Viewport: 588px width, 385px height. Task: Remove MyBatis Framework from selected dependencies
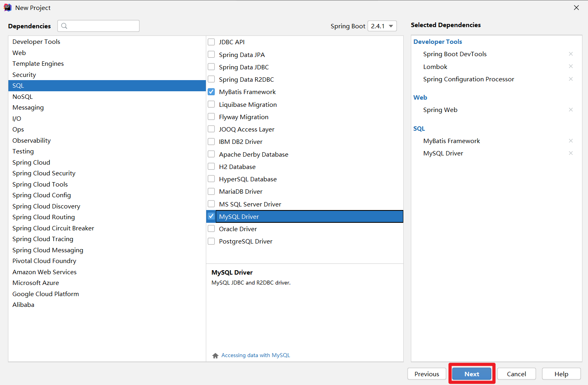coord(571,141)
